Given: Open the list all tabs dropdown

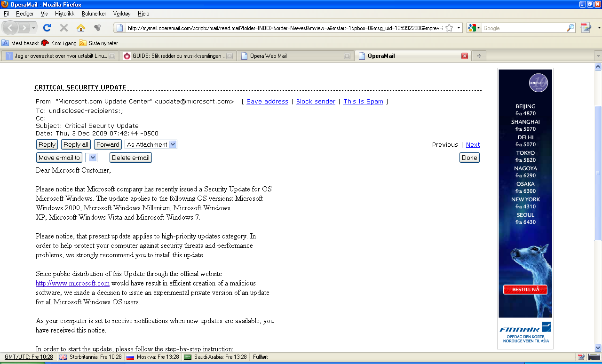Looking at the screenshot, I should 598,56.
